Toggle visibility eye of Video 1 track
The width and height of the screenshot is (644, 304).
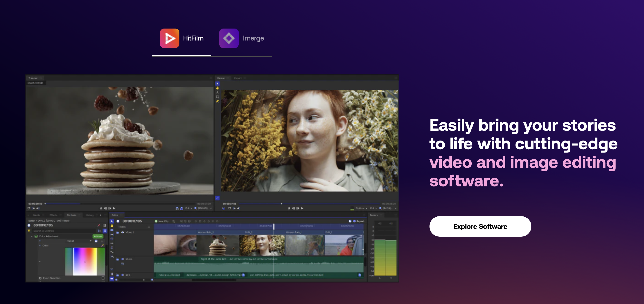tap(123, 233)
